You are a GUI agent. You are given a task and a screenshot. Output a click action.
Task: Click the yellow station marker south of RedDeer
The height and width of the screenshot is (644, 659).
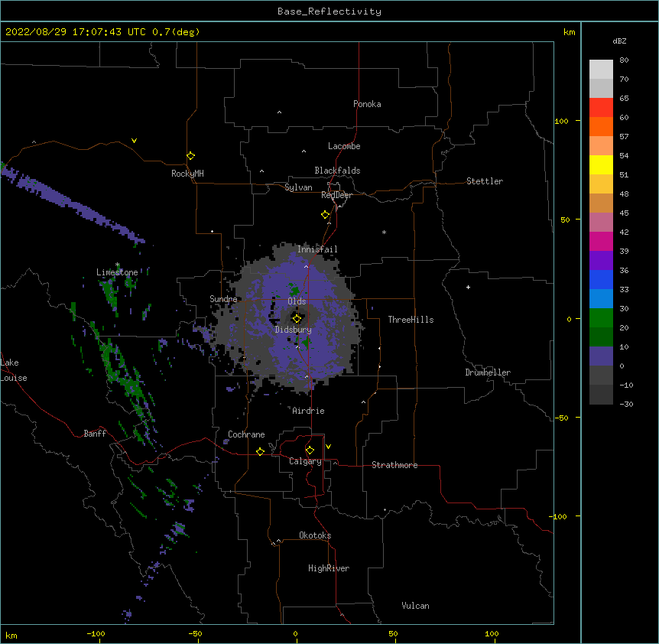coord(326,215)
